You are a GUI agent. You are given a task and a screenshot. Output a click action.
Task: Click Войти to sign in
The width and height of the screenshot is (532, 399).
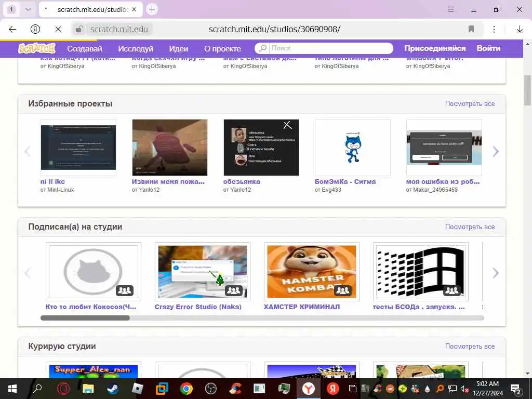click(488, 48)
